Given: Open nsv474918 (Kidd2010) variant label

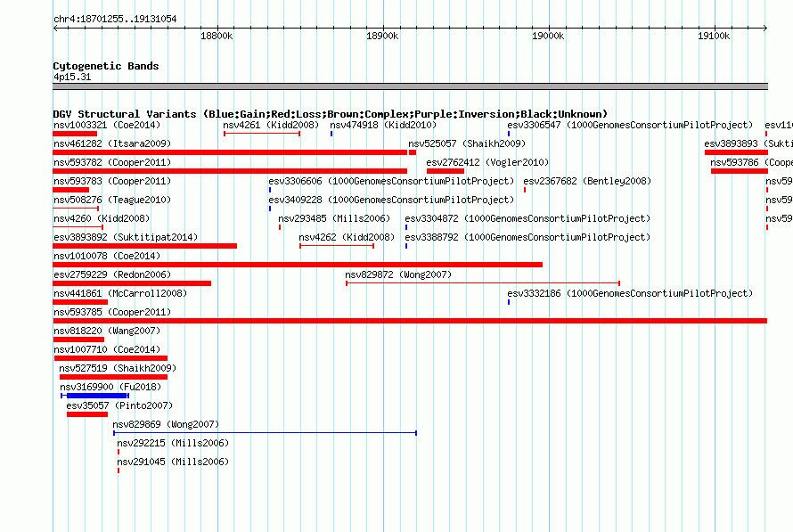Looking at the screenshot, I should tap(383, 125).
